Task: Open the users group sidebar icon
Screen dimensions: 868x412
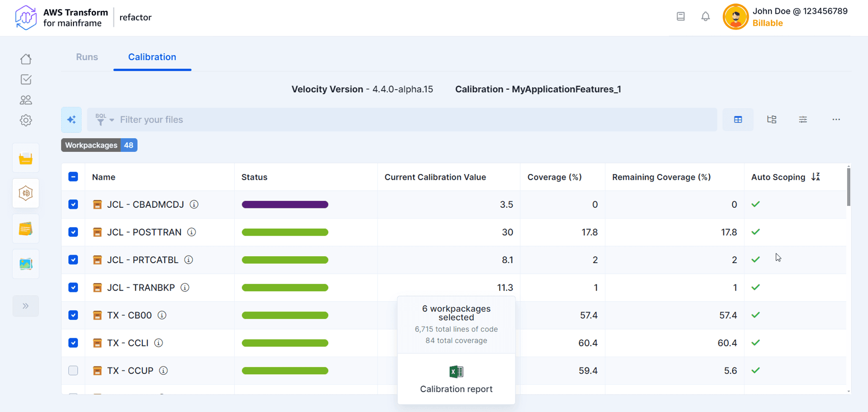Action: pyautogui.click(x=26, y=100)
